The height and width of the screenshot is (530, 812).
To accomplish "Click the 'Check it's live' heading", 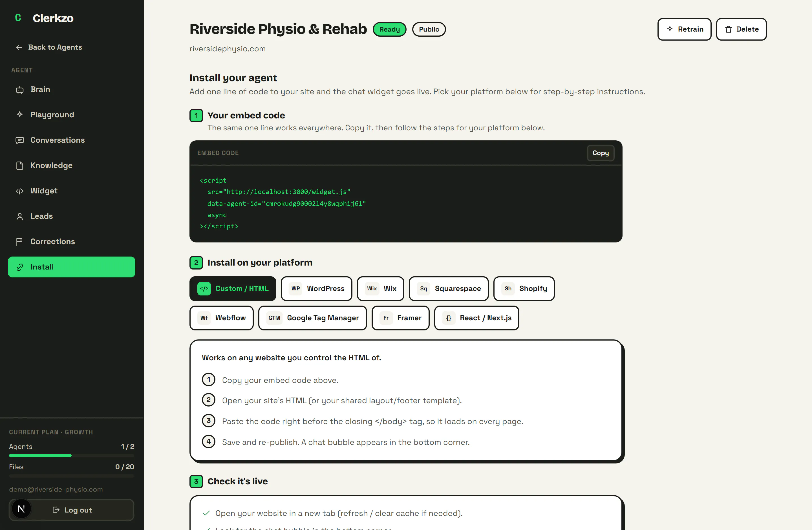I will [237, 481].
